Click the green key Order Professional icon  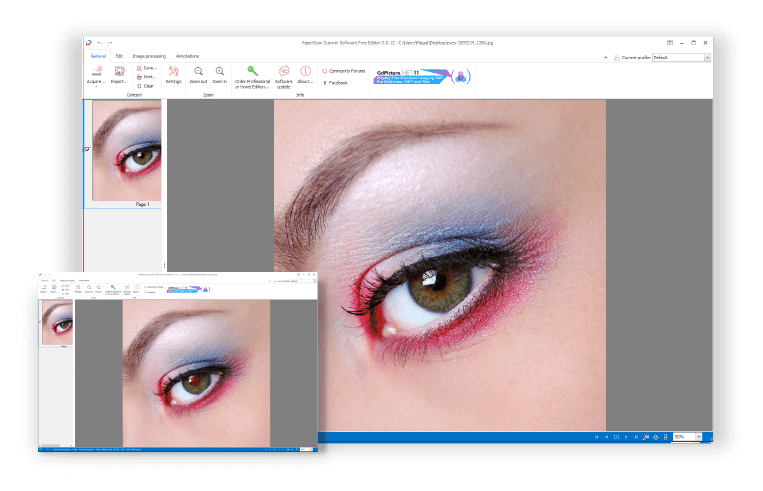pyautogui.click(x=252, y=73)
